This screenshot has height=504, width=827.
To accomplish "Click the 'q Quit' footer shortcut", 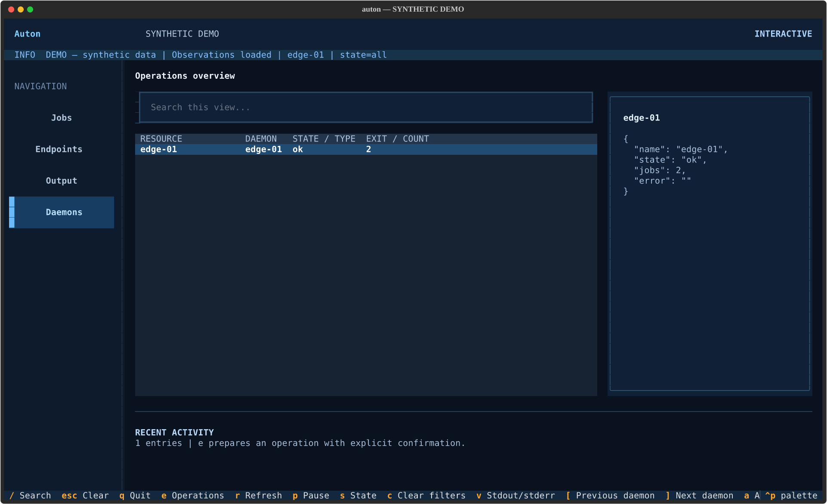I will click(135, 495).
